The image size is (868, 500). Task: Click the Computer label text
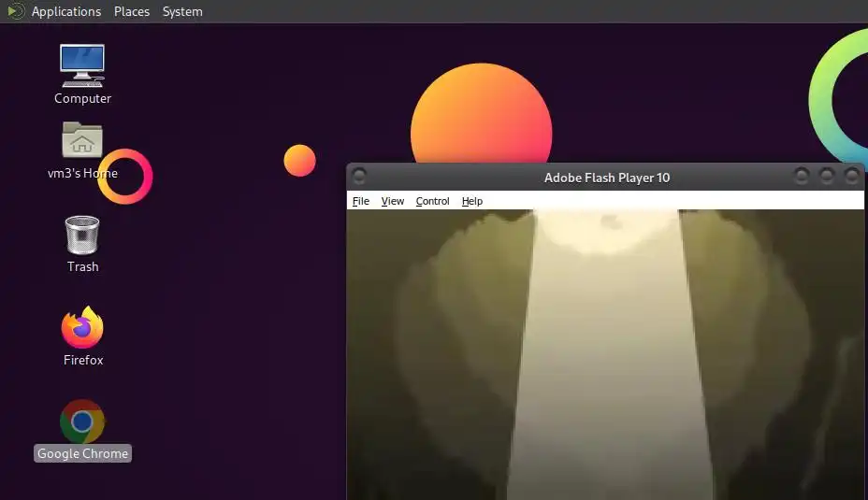[82, 98]
